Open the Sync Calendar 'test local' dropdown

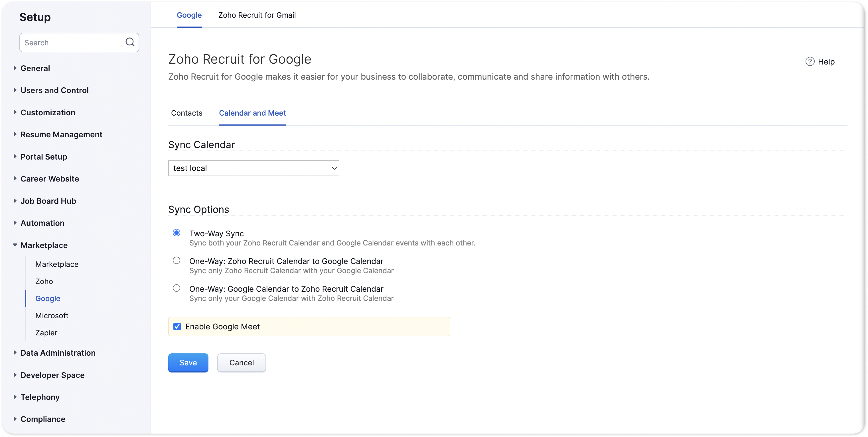point(254,168)
